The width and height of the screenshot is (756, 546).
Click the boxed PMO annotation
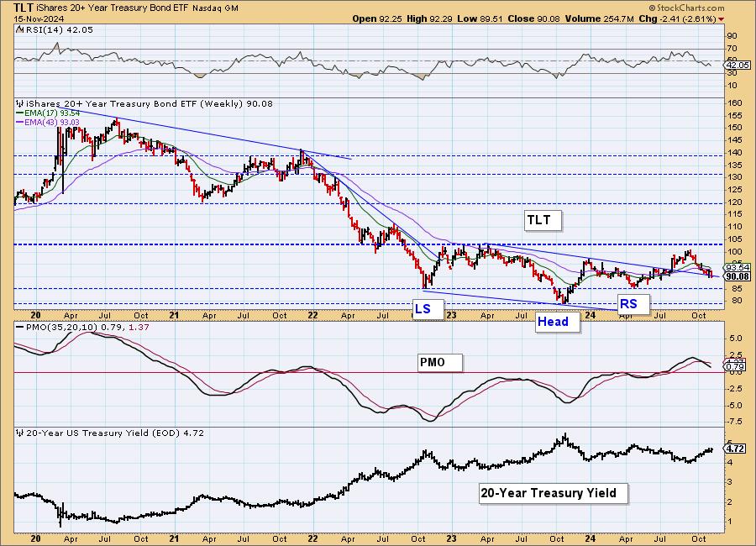tap(439, 362)
